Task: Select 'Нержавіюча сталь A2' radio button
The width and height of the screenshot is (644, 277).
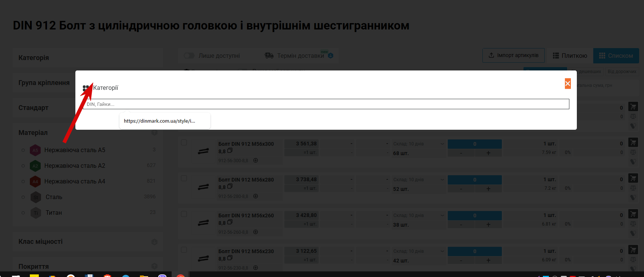Action: 23,166
